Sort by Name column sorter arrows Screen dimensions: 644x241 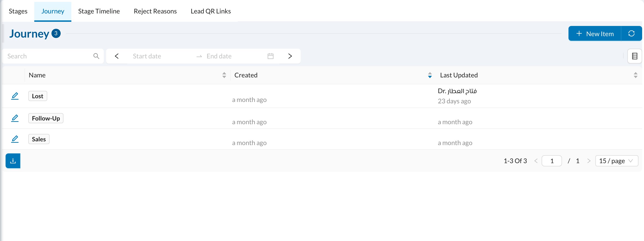[224, 75]
